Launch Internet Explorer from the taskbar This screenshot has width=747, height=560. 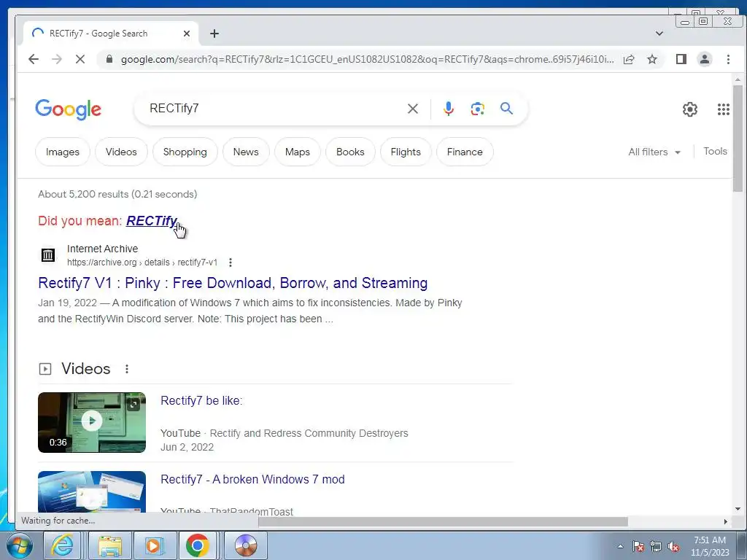click(x=63, y=545)
